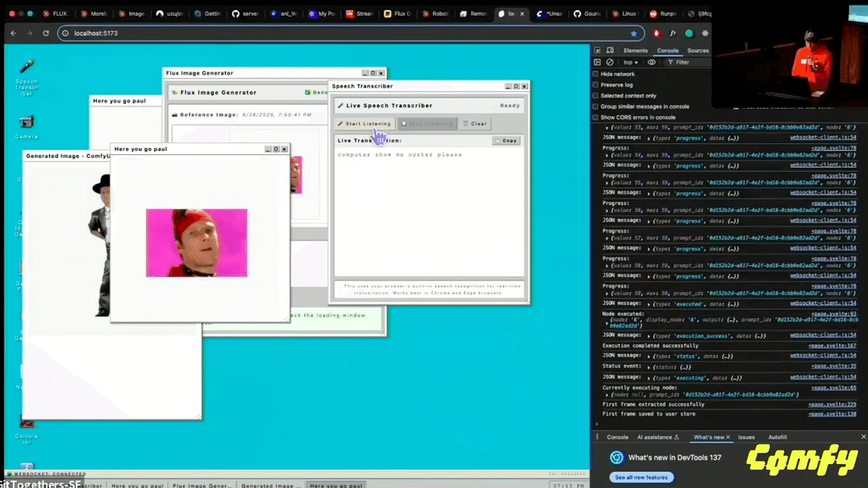Reload the page with the browser refresh icon
Image resolution: width=868 pixels, height=488 pixels.
pos(46,33)
